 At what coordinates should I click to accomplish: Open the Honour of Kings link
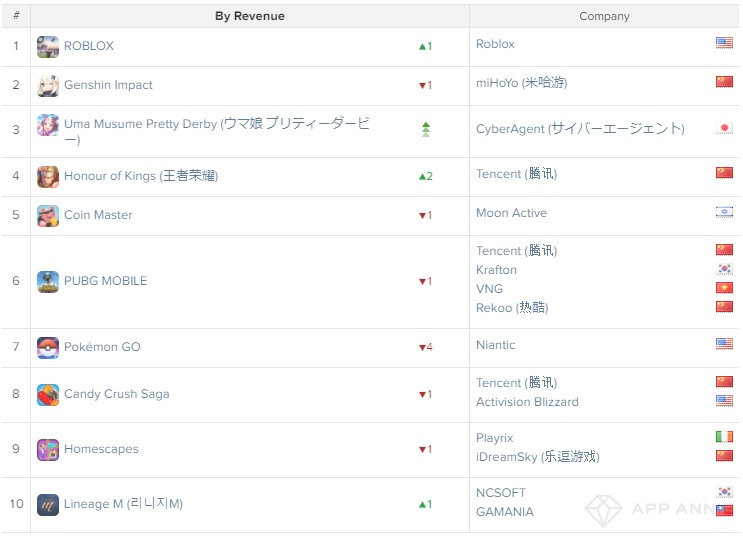point(141,176)
